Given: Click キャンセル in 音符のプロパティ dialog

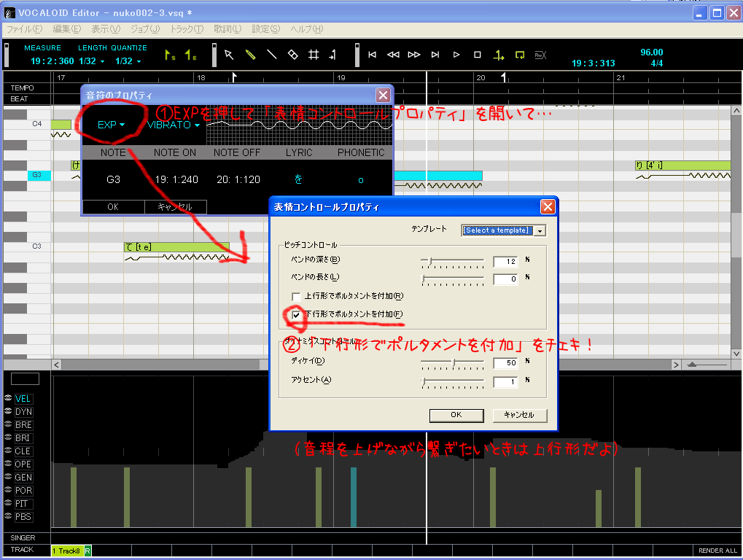Looking at the screenshot, I should point(175,207).
